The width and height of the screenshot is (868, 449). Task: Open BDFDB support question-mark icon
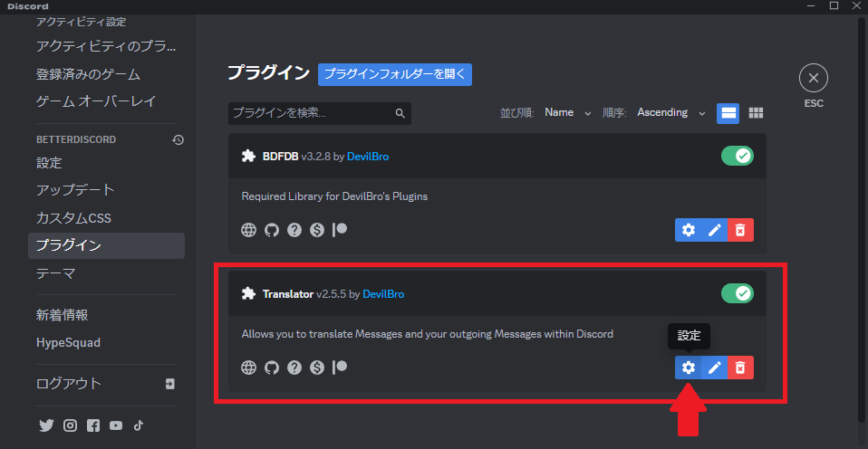click(x=294, y=230)
